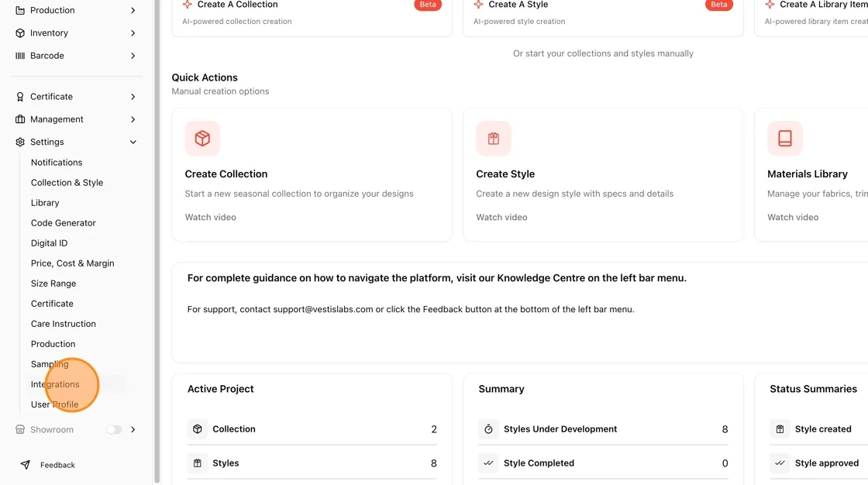Expand the Management menu chevron
Screen dimensions: 868x485
point(133,119)
